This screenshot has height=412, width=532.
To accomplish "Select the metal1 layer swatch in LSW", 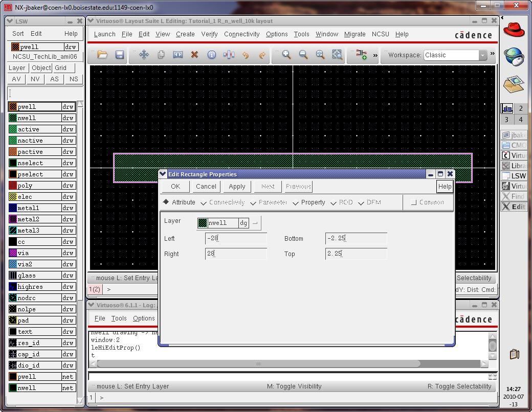I will (x=13, y=208).
